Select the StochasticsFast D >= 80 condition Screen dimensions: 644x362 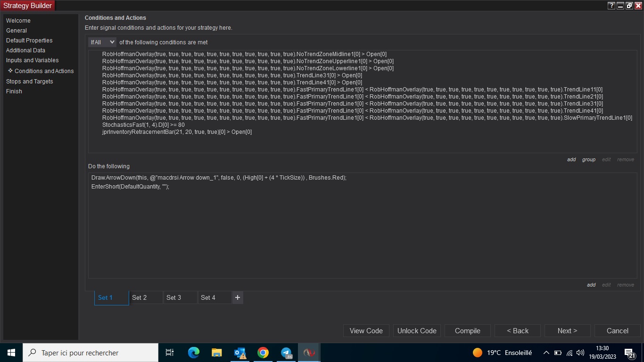(x=143, y=125)
